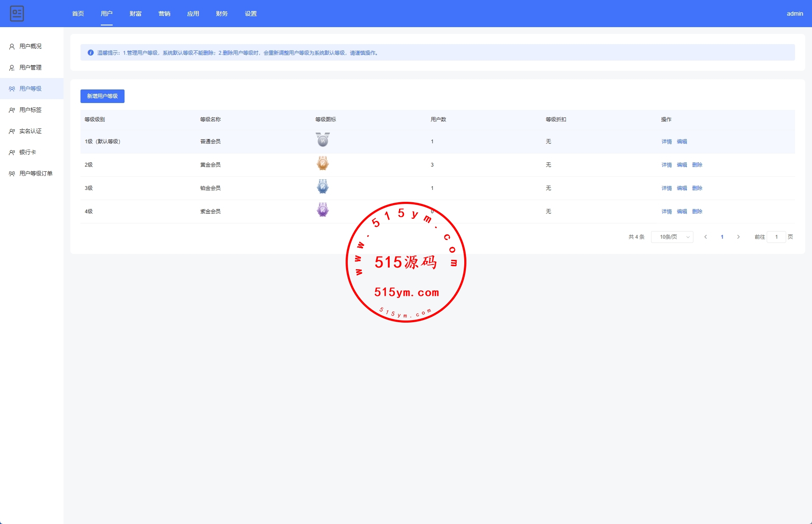Screen dimensions: 812x524
Task: Click the page jump input field
Action: point(776,237)
